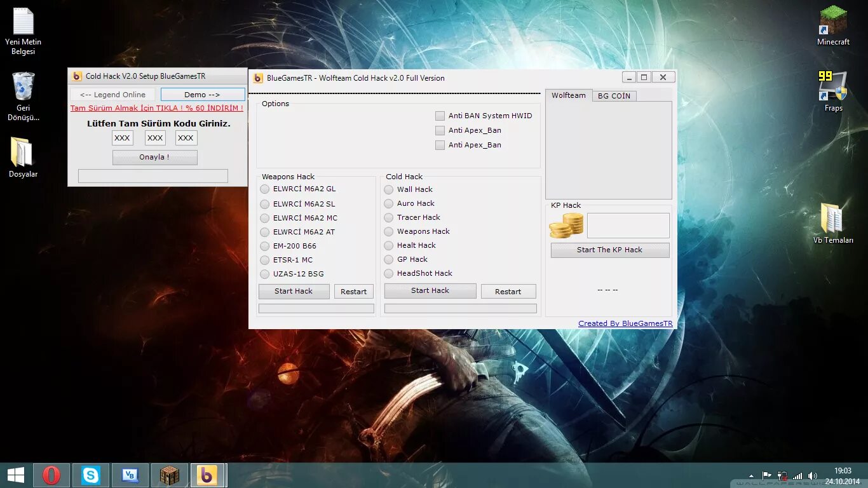Click the KP Hack amount input field
868x488 pixels.
tap(628, 226)
